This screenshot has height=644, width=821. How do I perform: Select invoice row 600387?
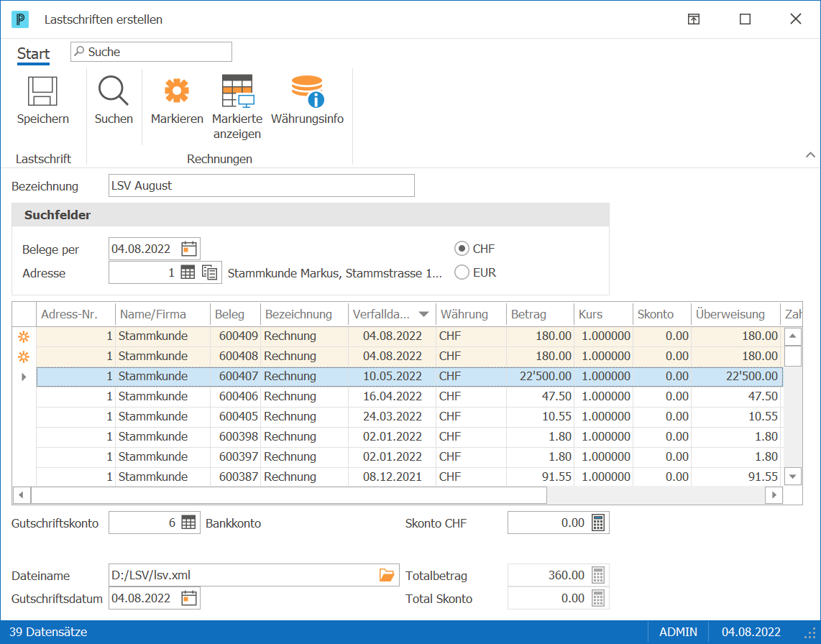coord(410,477)
